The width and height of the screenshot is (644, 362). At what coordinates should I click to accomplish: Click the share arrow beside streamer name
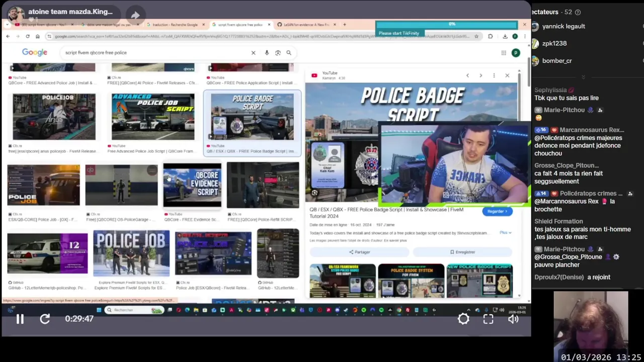tap(135, 15)
